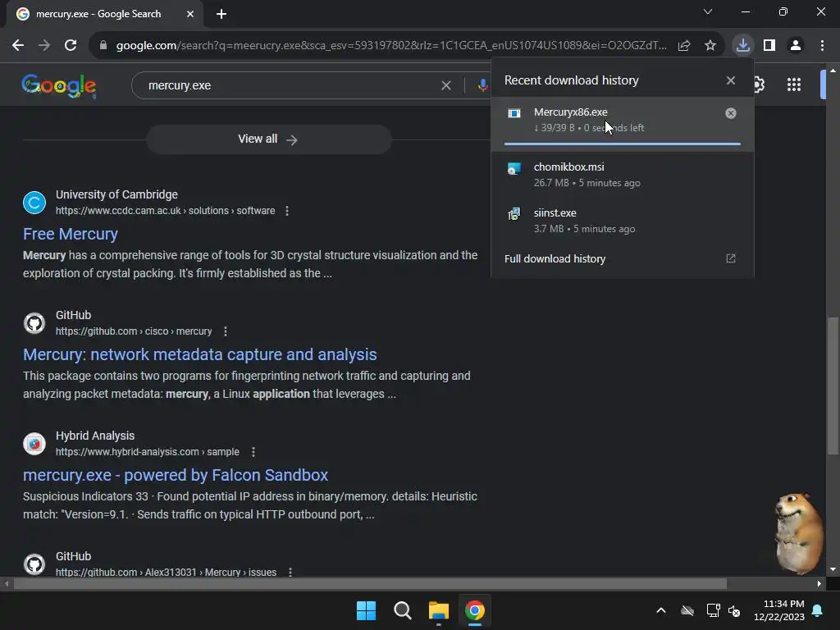Open more options for the Alex313031 Mercury result
Image resolution: width=840 pixels, height=630 pixels.
point(290,572)
